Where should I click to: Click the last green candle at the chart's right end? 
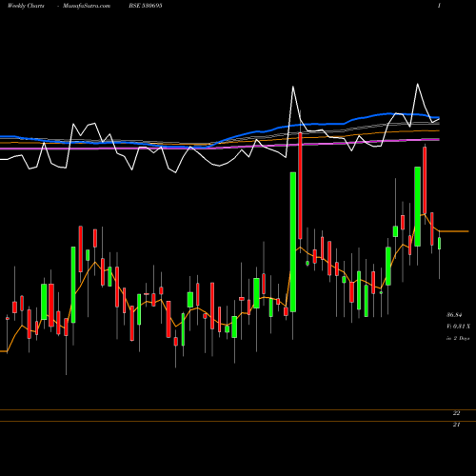[x=440, y=244]
